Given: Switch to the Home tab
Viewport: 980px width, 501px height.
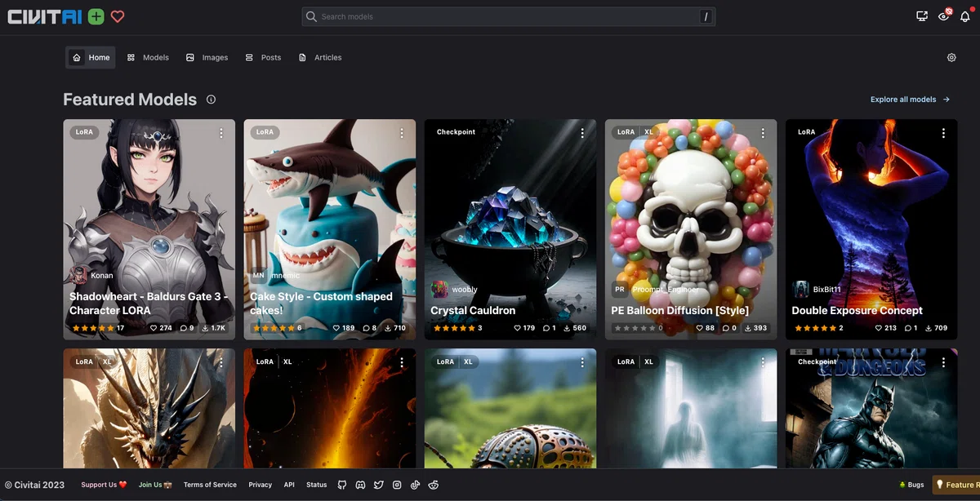Looking at the screenshot, I should 91,57.
